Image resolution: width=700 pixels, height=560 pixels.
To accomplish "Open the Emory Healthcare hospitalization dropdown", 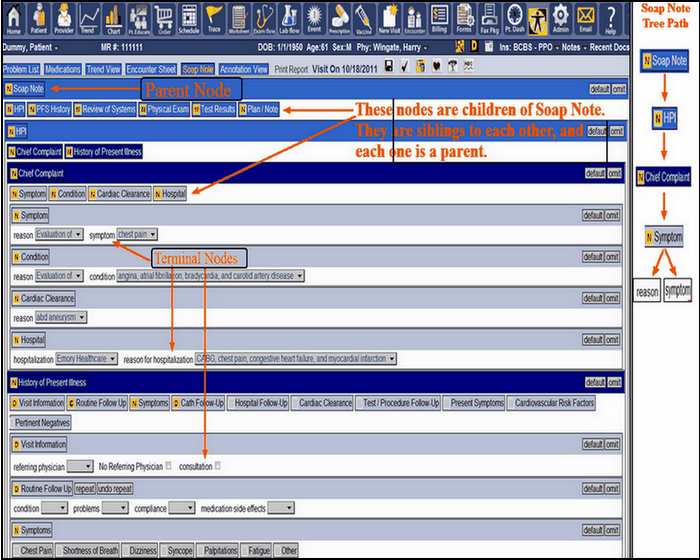I will [87, 359].
